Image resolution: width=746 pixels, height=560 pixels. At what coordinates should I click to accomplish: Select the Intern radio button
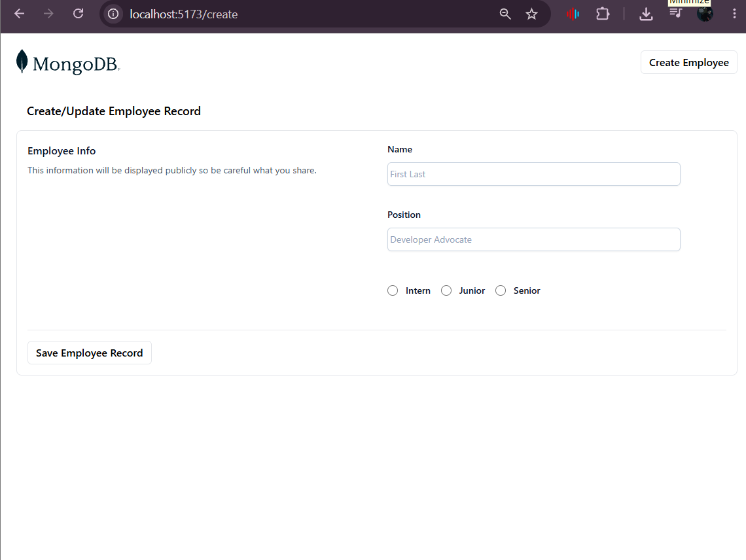(x=393, y=290)
